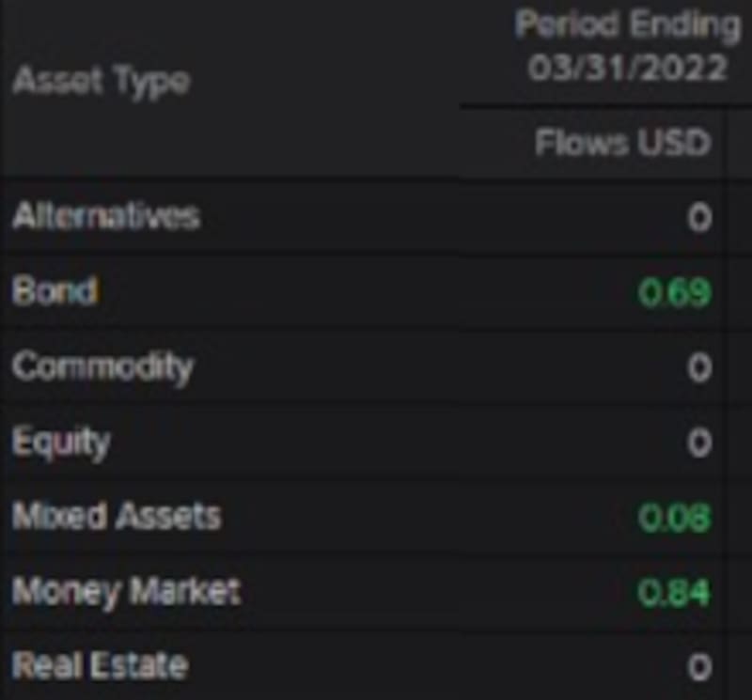752x700 pixels.
Task: Select the 03/31/2022 date in header
Action: point(627,69)
